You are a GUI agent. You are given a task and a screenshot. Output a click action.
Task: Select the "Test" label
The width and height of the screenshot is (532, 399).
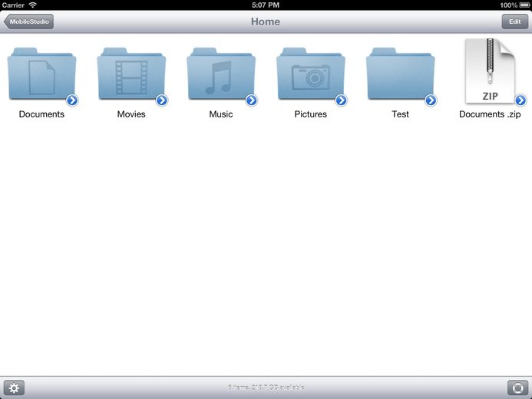(x=400, y=114)
